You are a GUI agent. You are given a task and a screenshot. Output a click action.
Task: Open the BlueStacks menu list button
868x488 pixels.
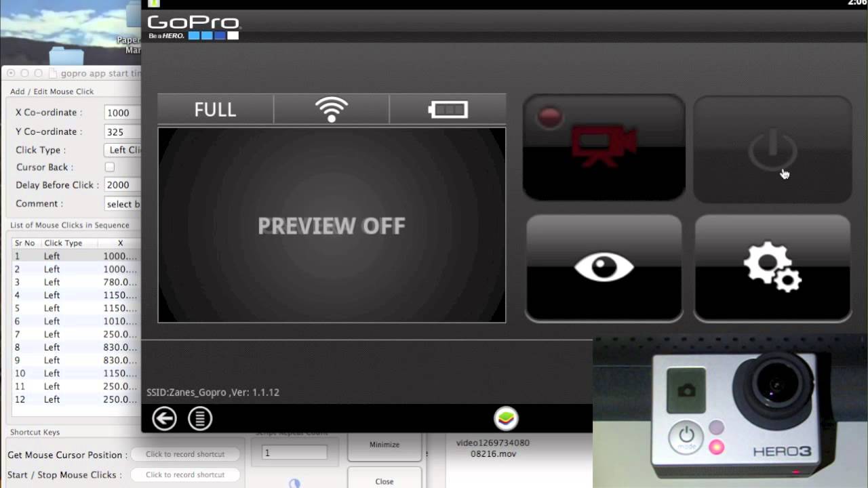(200, 418)
